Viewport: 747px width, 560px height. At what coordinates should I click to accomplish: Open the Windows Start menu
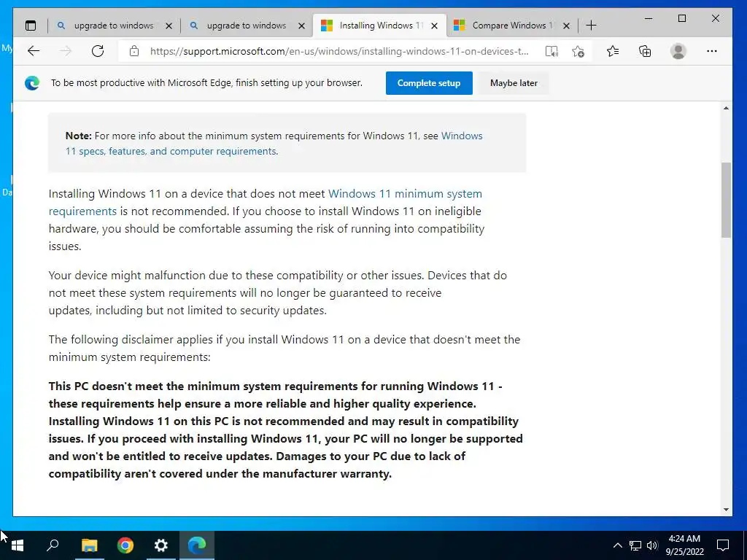(18, 545)
